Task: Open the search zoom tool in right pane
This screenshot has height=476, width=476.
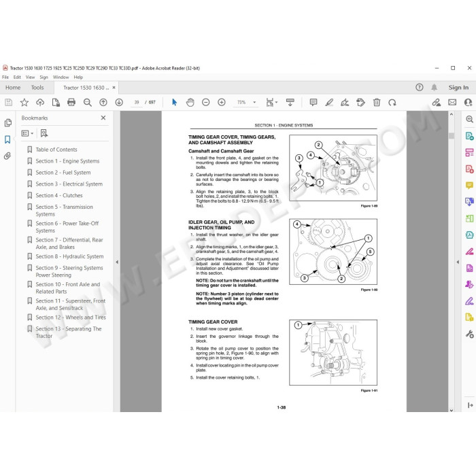Action: pyautogui.click(x=469, y=119)
